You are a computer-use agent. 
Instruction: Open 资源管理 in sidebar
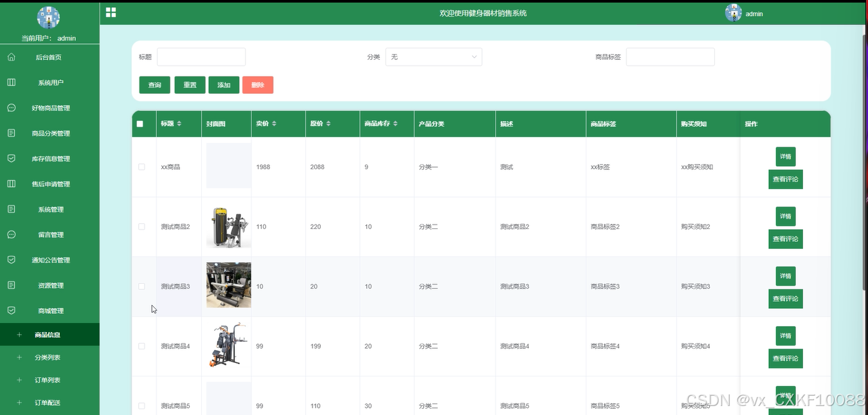pyautogui.click(x=50, y=285)
